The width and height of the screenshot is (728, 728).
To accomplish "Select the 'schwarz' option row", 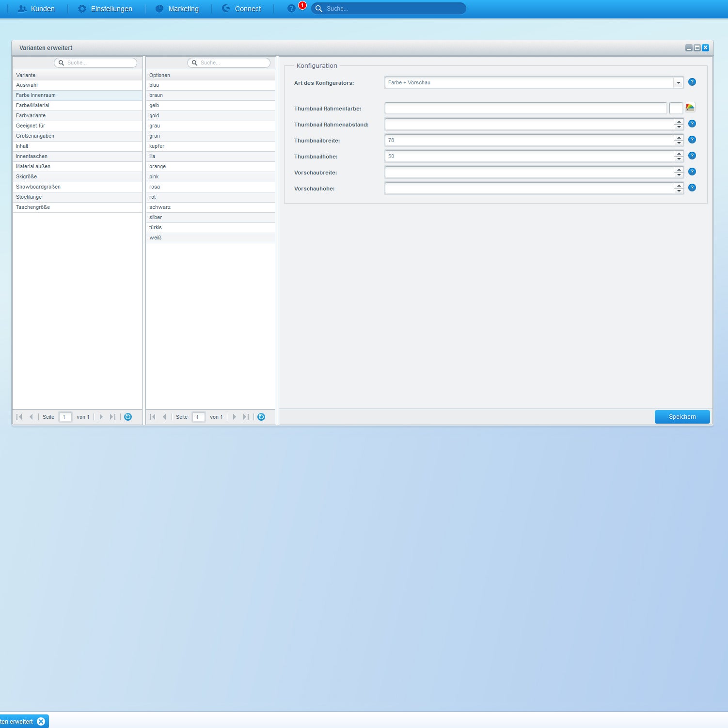I will point(211,207).
